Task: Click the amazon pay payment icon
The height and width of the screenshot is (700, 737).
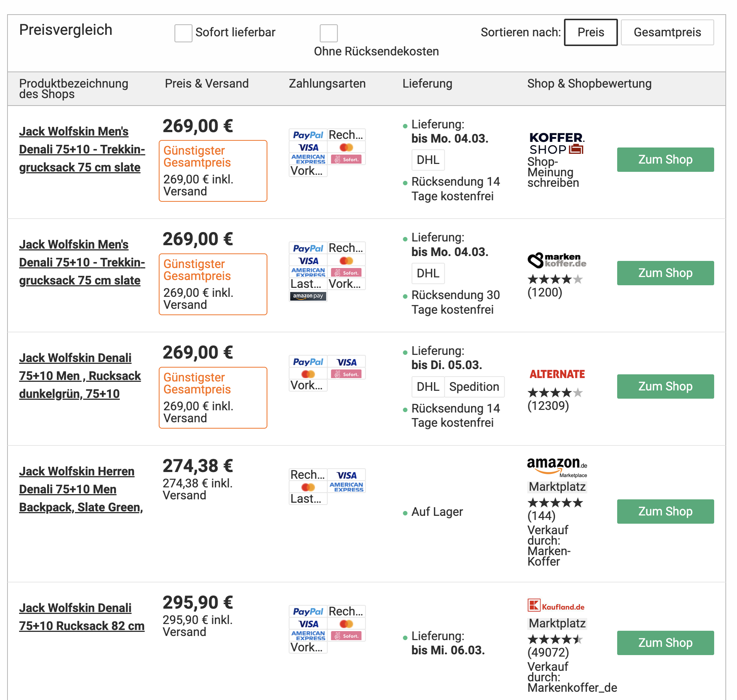Action: [x=308, y=296]
